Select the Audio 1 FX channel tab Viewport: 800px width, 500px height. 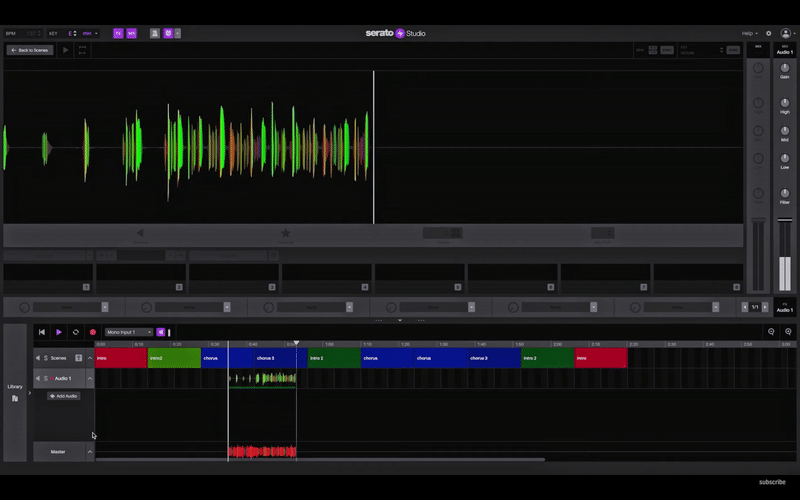[x=785, y=307]
